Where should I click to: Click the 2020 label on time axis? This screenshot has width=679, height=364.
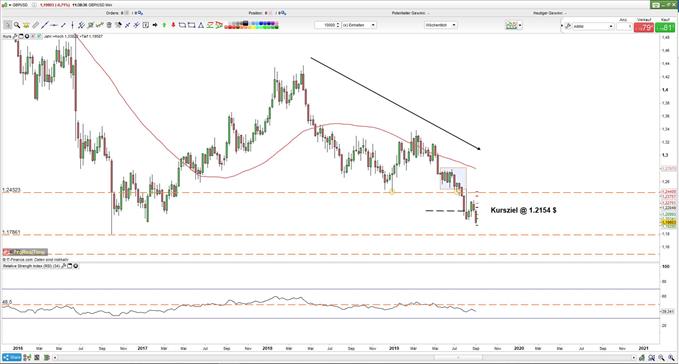[519, 348]
